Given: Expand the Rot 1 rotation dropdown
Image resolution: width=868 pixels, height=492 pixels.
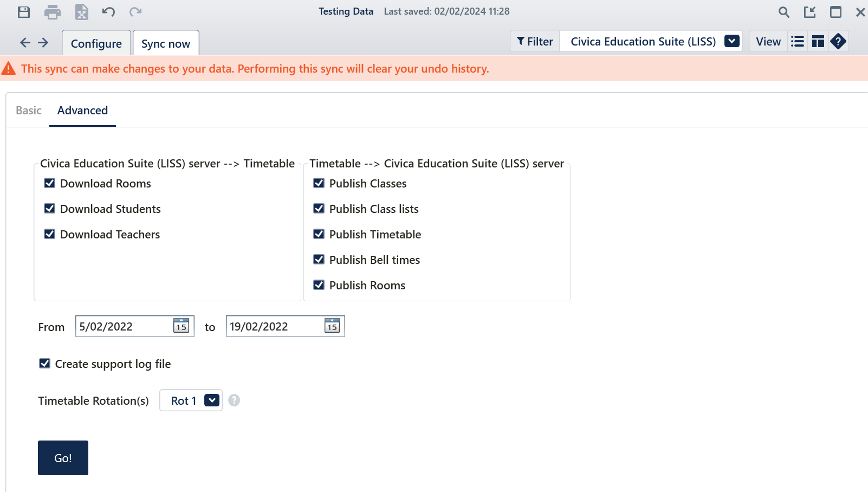Looking at the screenshot, I should pyautogui.click(x=212, y=400).
